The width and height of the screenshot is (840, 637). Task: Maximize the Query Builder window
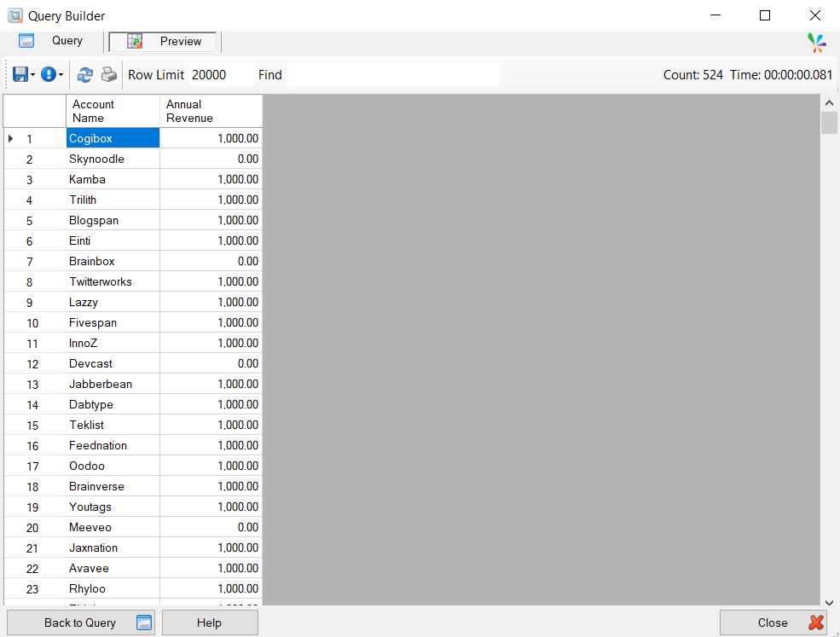click(765, 15)
